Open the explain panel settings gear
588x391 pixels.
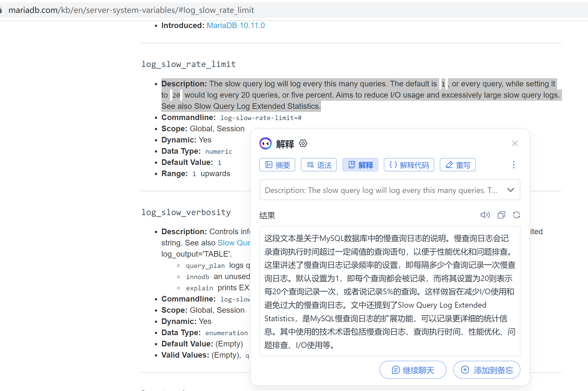tap(303, 144)
